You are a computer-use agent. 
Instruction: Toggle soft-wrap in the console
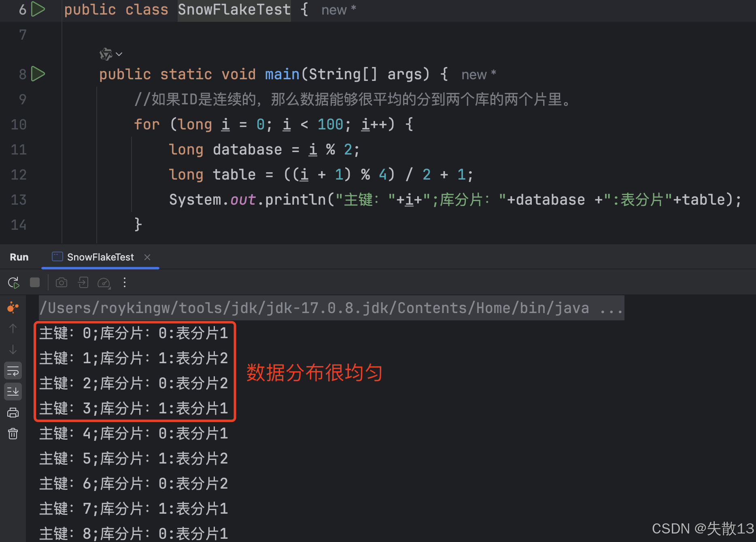coord(13,371)
